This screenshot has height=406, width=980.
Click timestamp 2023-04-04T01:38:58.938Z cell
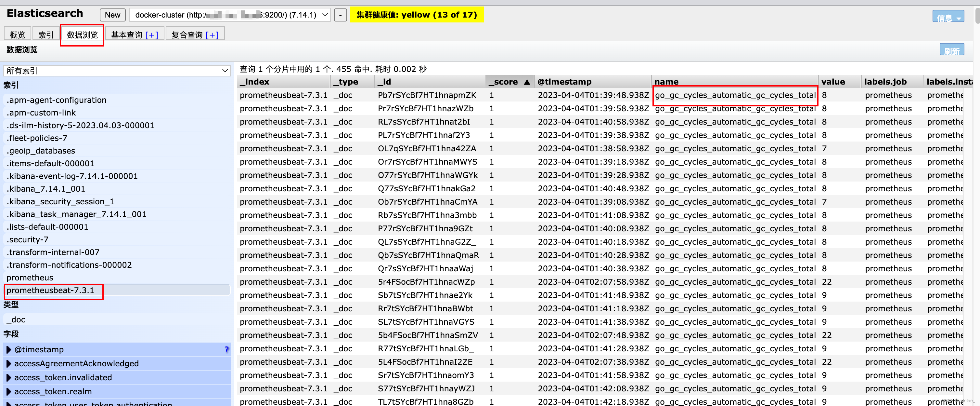coord(593,149)
